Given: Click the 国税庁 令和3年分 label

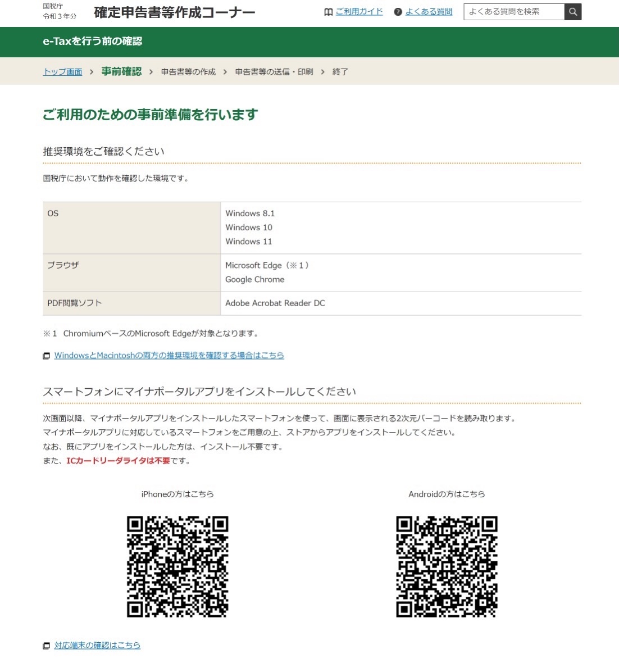Looking at the screenshot, I should coord(60,12).
